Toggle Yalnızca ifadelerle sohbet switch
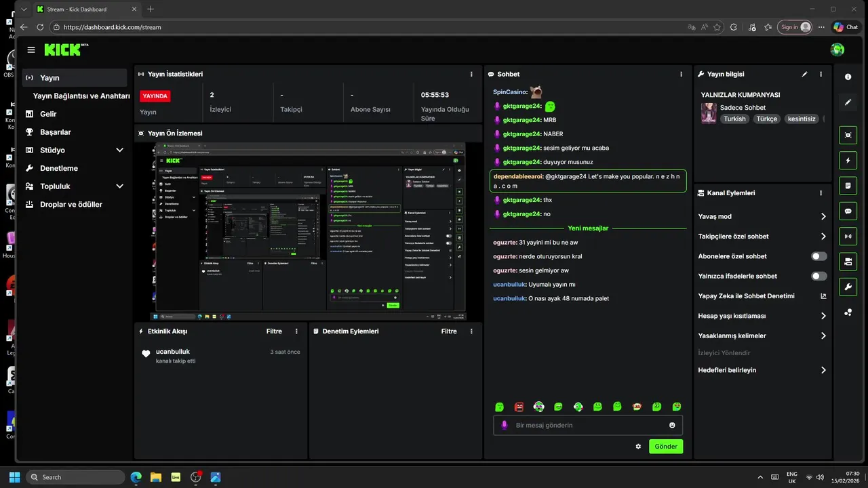868x488 pixels. click(x=819, y=276)
